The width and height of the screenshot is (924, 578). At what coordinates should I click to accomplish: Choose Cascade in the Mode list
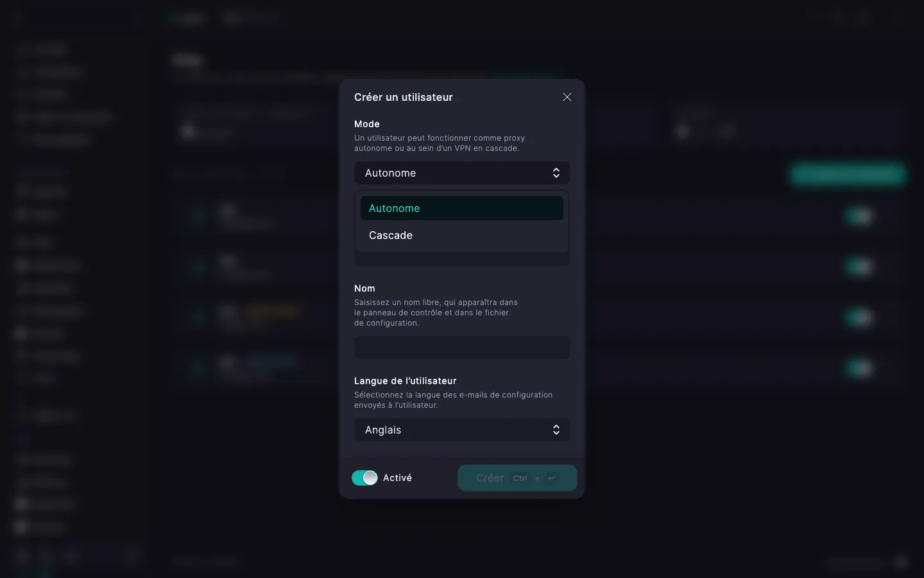click(x=462, y=235)
